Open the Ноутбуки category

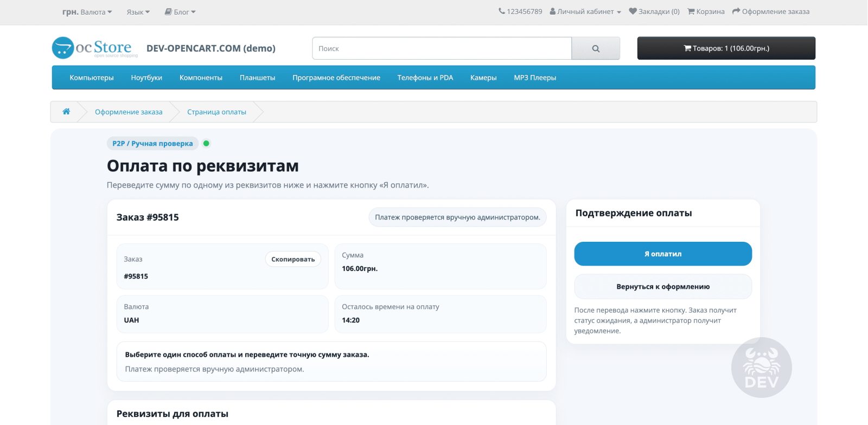coord(146,78)
